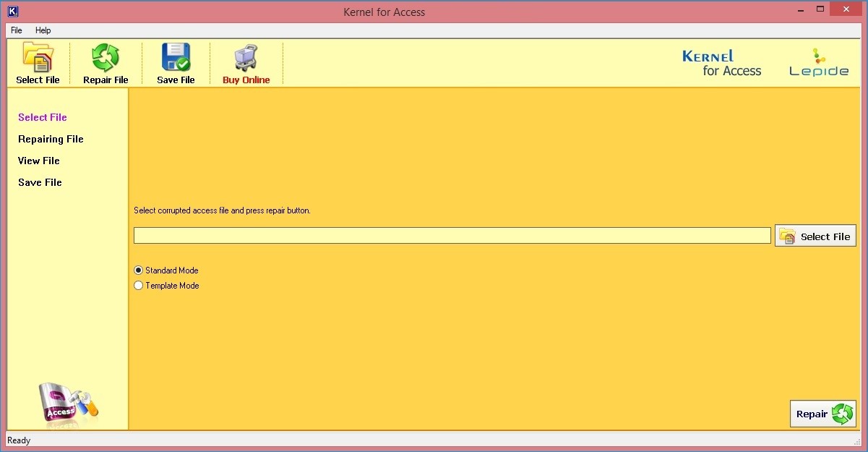Select the Standard Mode radio button

click(x=139, y=270)
